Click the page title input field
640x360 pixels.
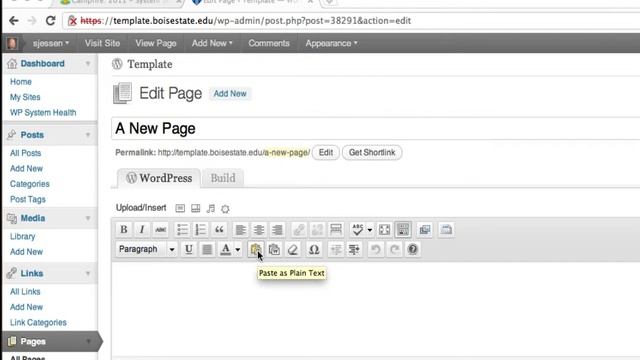coord(376,129)
